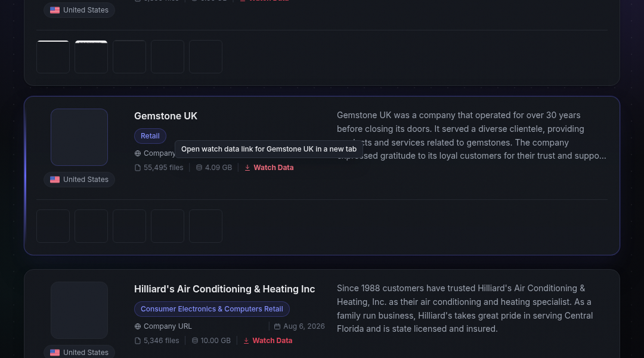The image size is (644, 358).
Task: Open first preview thumbnail in Gemstone UK card
Action: pos(53,226)
